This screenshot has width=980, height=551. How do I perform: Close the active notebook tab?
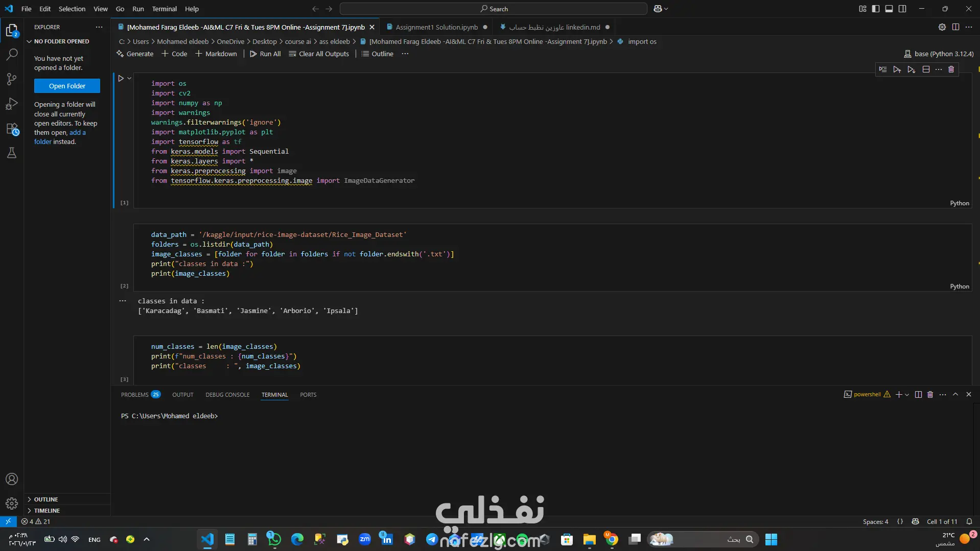click(372, 27)
